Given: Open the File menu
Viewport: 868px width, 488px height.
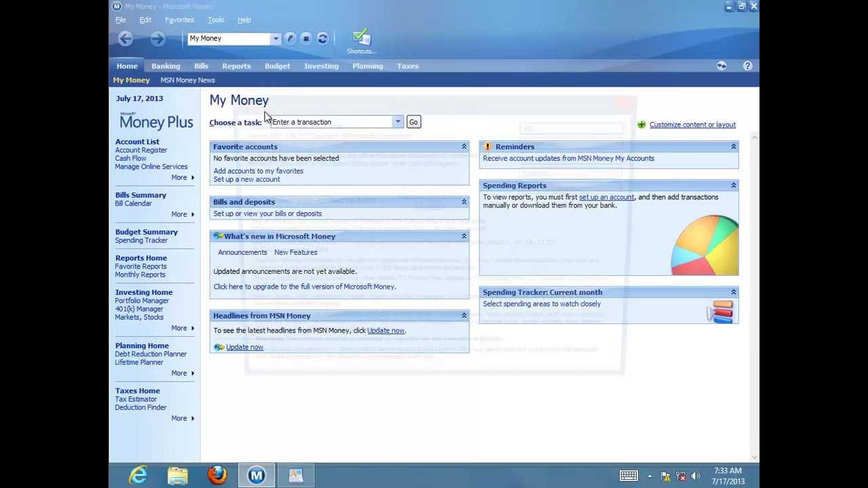Looking at the screenshot, I should coord(121,20).
